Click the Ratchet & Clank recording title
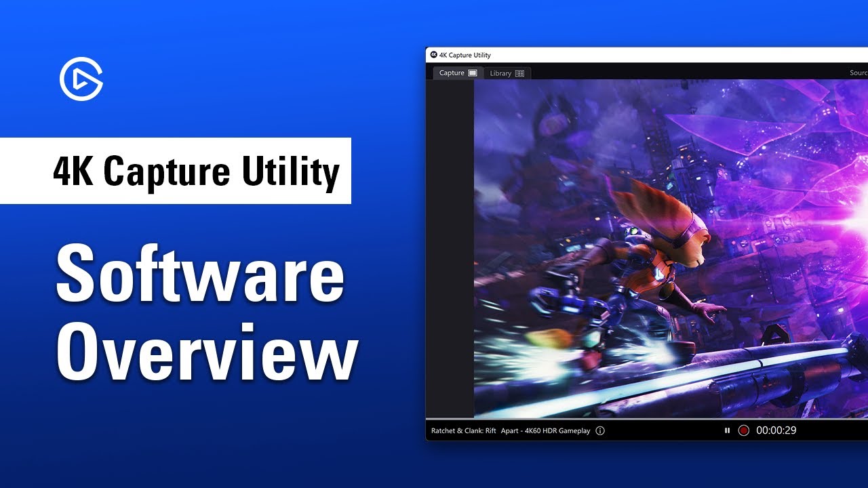This screenshot has height=488, width=868. coord(511,430)
